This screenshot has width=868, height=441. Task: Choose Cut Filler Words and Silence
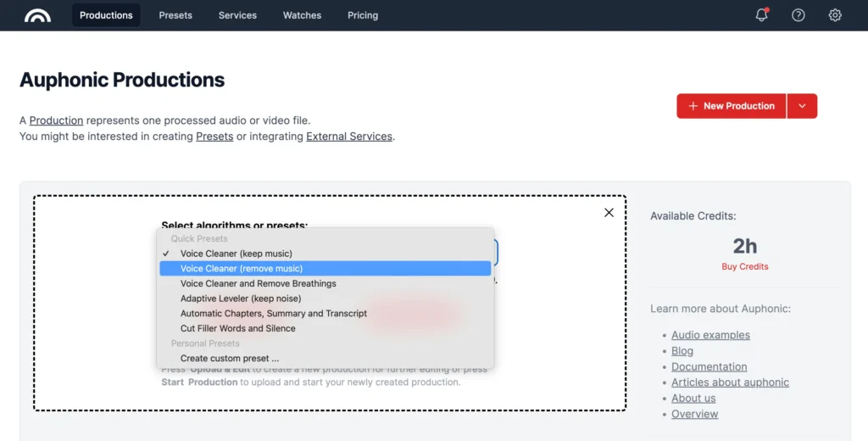point(237,328)
